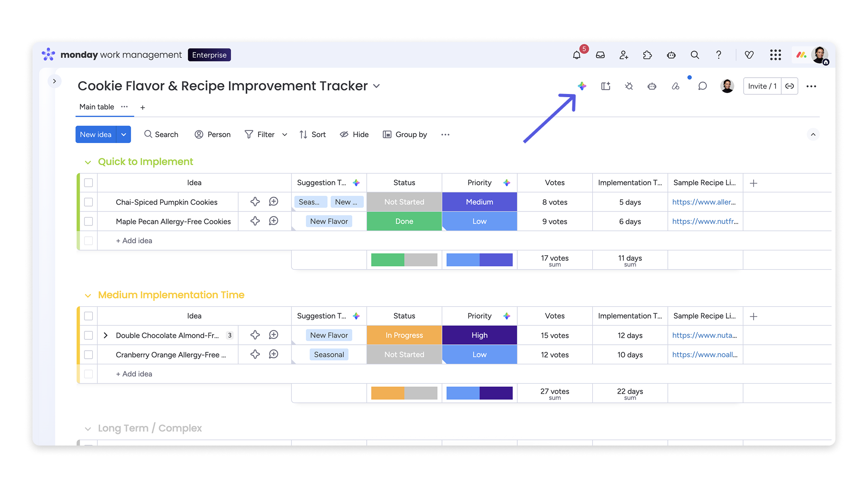Click the board Search field

pos(161,134)
